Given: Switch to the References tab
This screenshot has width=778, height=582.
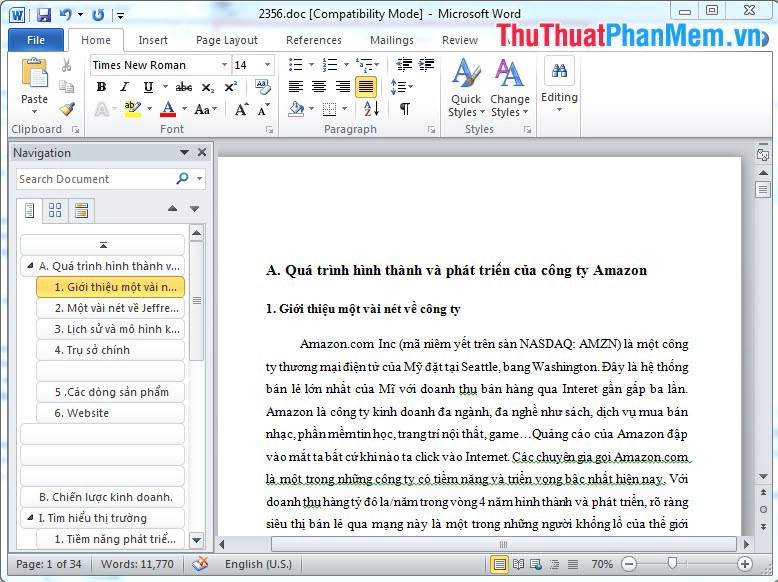Looking at the screenshot, I should tap(314, 40).
